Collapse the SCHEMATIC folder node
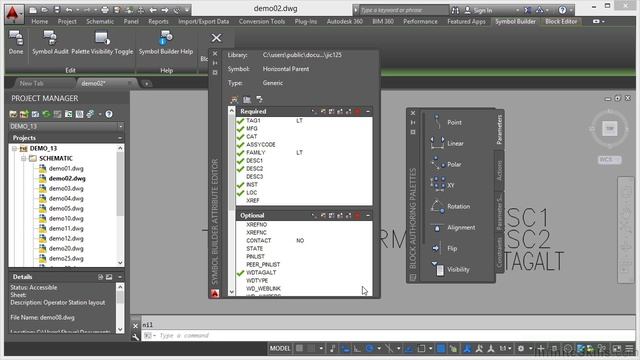The height and width of the screenshot is (360, 640). tap(24, 158)
